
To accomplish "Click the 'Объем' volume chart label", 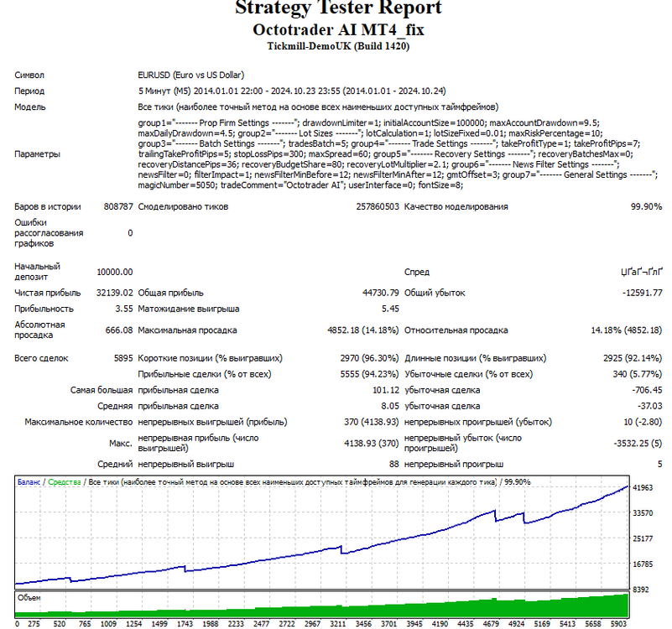I will click(x=29, y=598).
